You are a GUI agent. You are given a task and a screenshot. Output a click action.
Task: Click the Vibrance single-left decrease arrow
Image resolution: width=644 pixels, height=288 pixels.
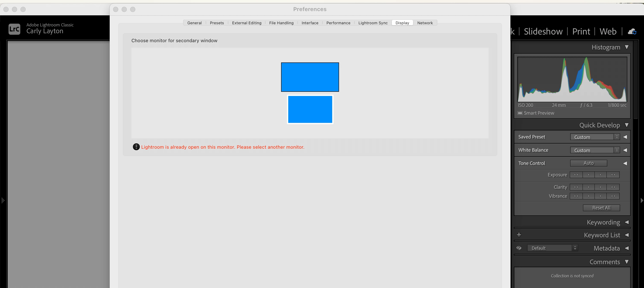click(x=589, y=196)
